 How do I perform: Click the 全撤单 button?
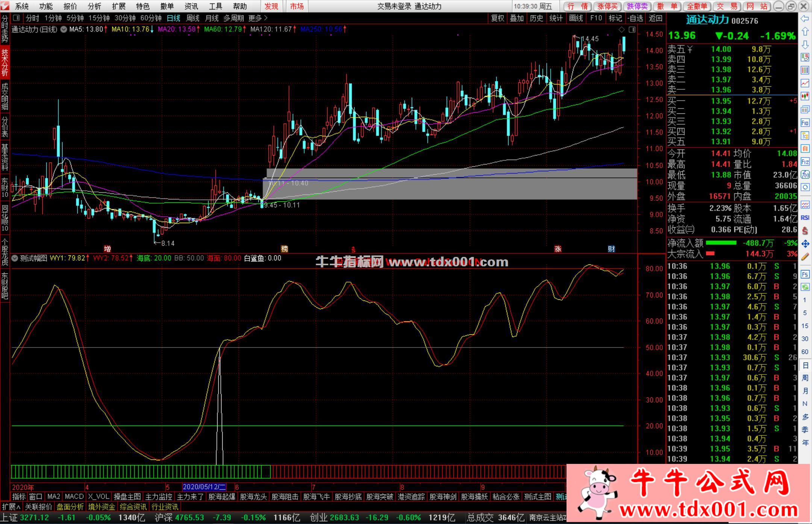pos(697,6)
